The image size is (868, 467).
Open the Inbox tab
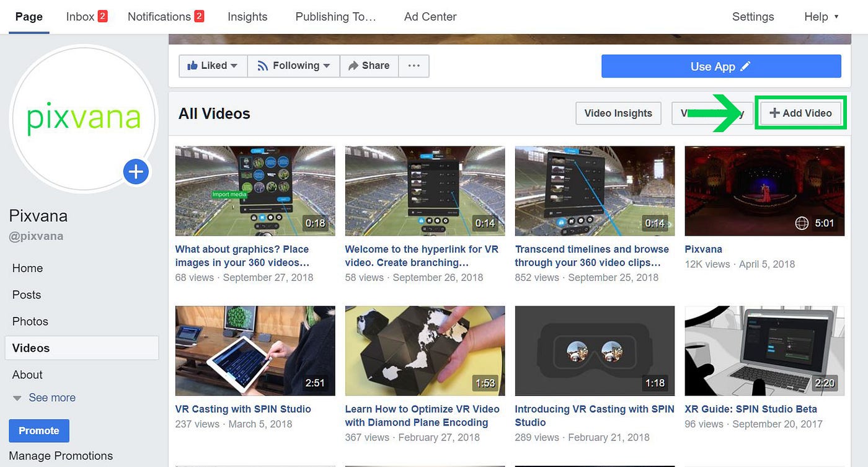click(87, 17)
